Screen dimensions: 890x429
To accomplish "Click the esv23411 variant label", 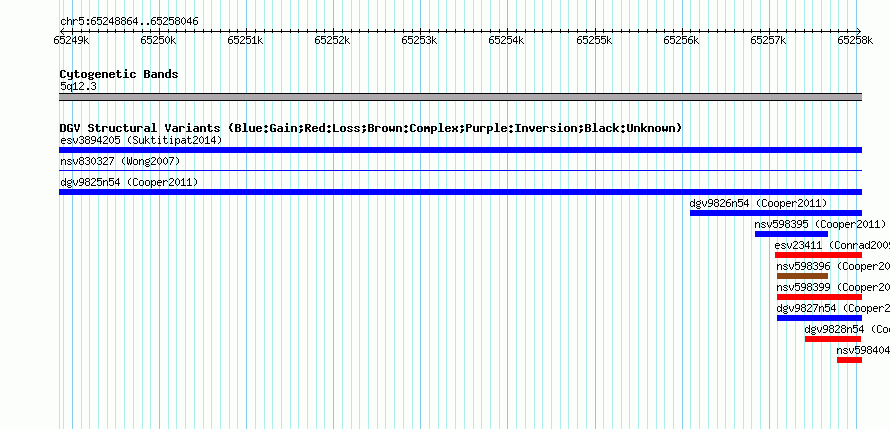I will [832, 245].
